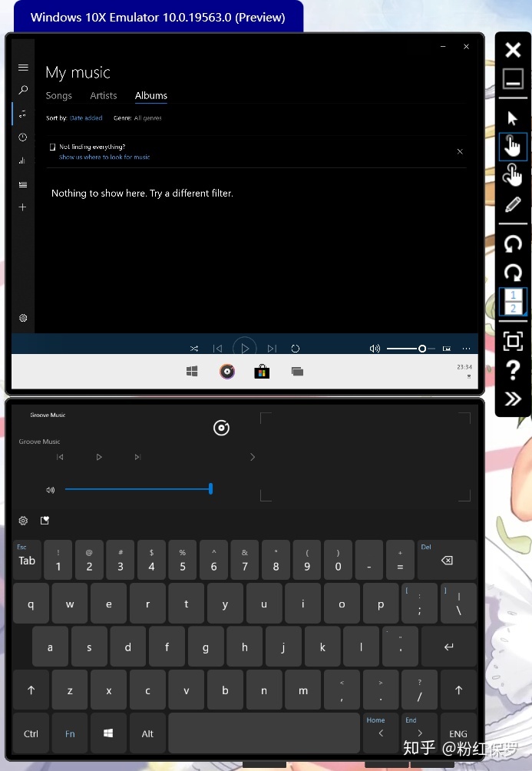Tap the Tab key on touch keyboard

(27, 560)
